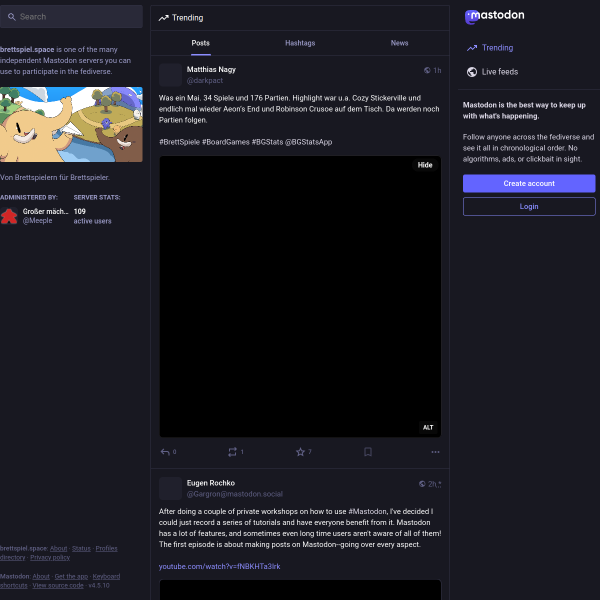The width and height of the screenshot is (600, 600).
Task: Open the brettspiel.space server link
Action: [x=27, y=50]
